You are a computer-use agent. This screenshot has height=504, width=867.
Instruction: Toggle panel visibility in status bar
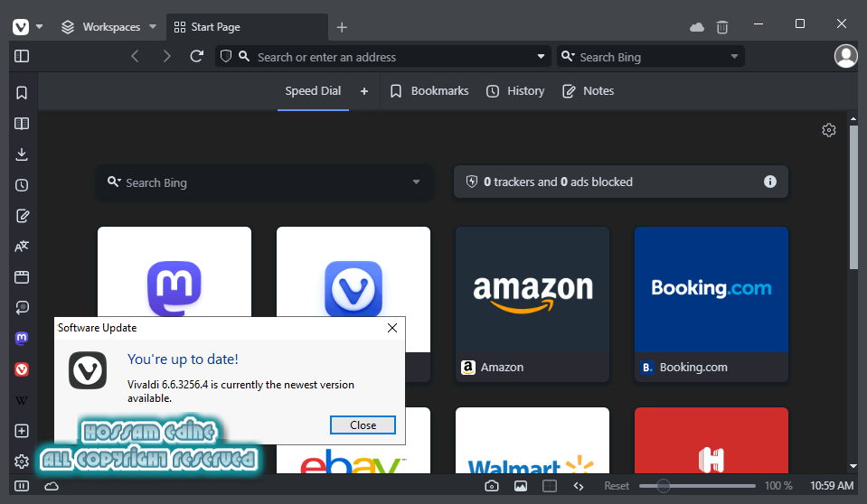pyautogui.click(x=22, y=486)
